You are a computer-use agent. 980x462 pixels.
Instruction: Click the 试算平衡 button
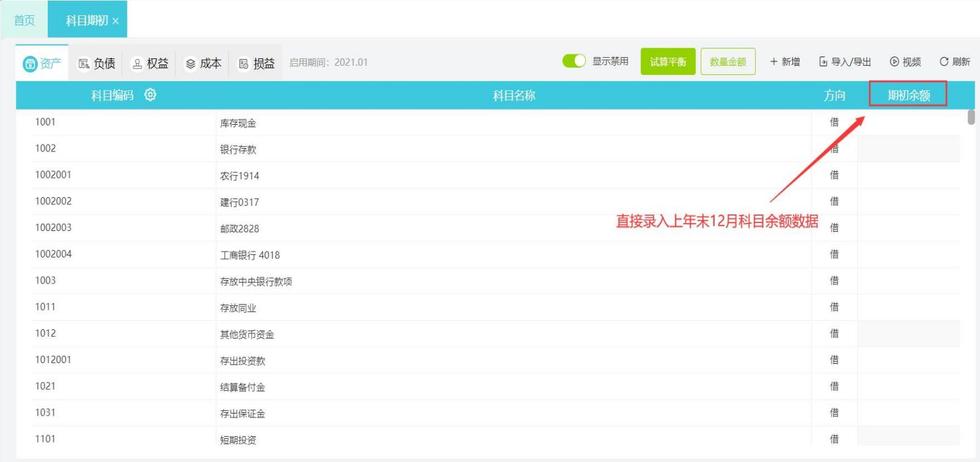click(x=668, y=62)
